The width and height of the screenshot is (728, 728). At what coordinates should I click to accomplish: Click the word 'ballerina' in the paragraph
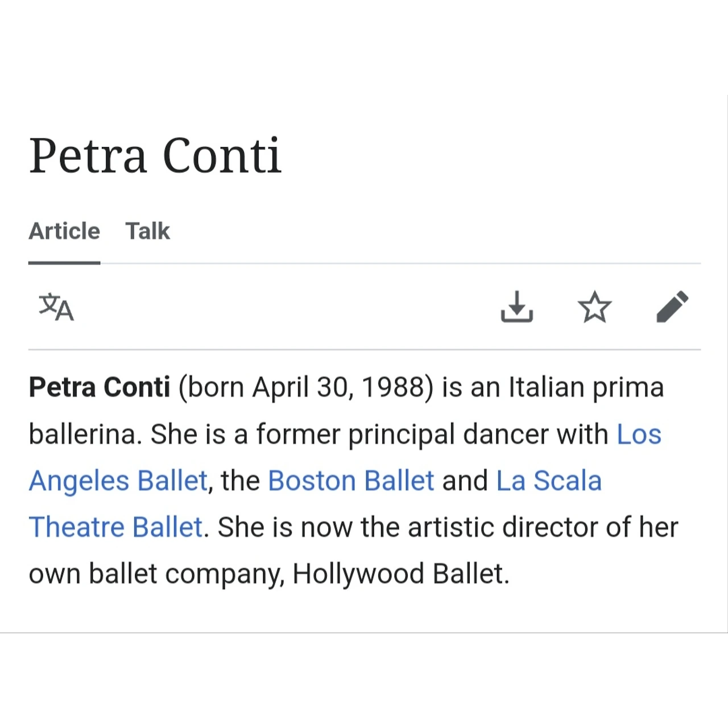82,435
